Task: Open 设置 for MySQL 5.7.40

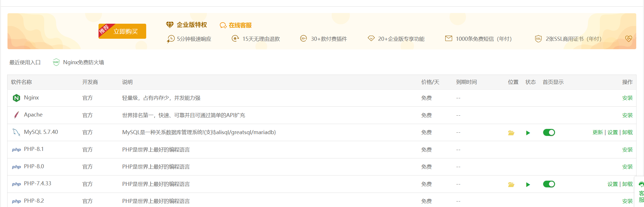Action: (613, 132)
